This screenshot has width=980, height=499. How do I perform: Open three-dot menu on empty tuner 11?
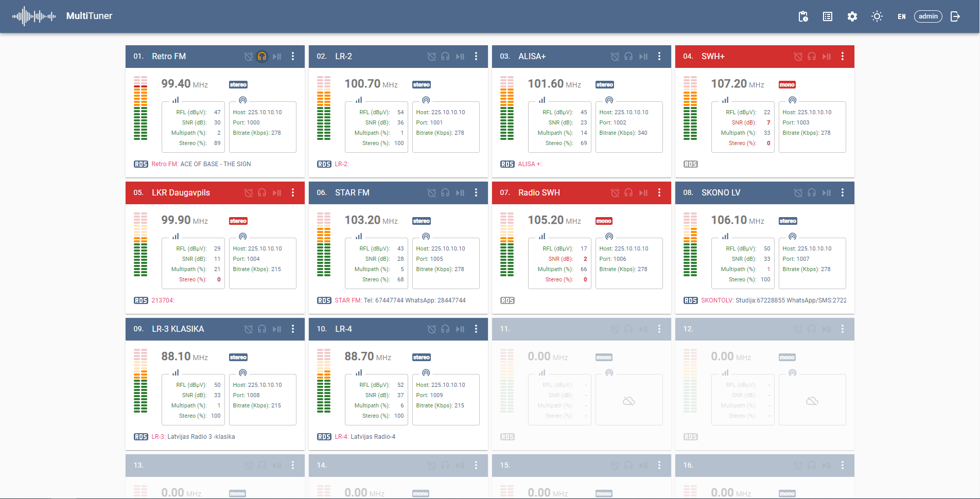659,329
